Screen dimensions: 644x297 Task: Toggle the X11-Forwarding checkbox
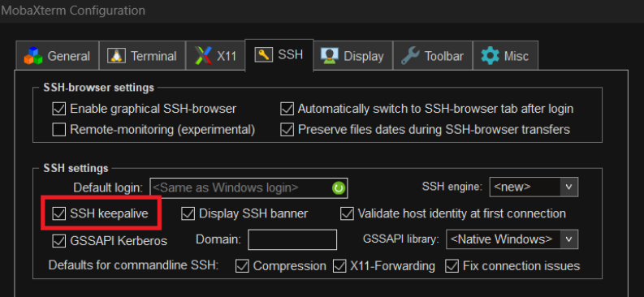coord(339,266)
